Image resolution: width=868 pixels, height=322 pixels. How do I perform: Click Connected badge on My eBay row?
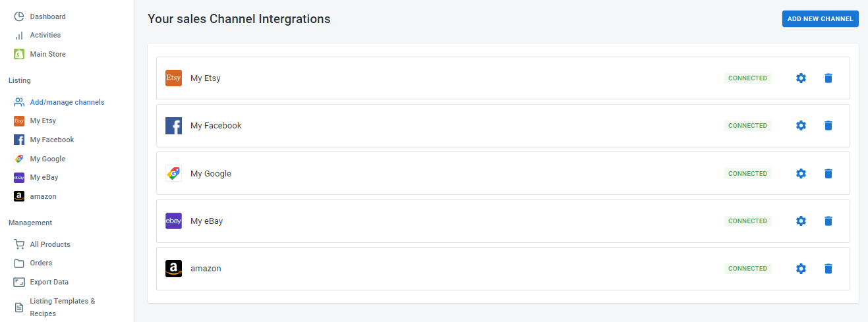(x=747, y=221)
